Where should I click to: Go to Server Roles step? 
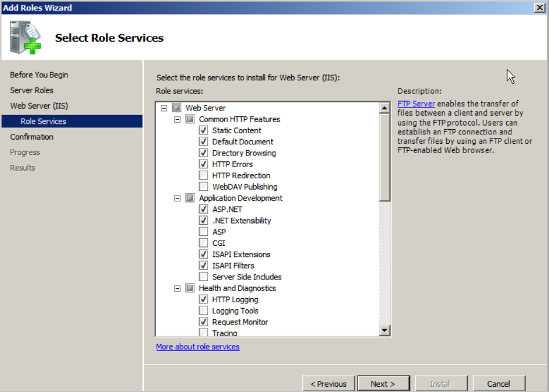pyautogui.click(x=32, y=90)
